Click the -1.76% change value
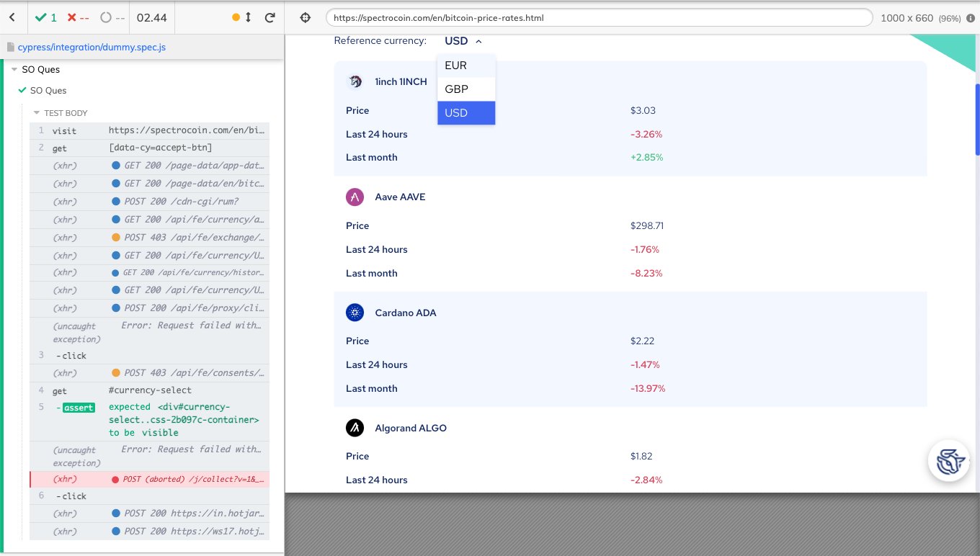Screen dimensions: 980x556 click(645, 249)
